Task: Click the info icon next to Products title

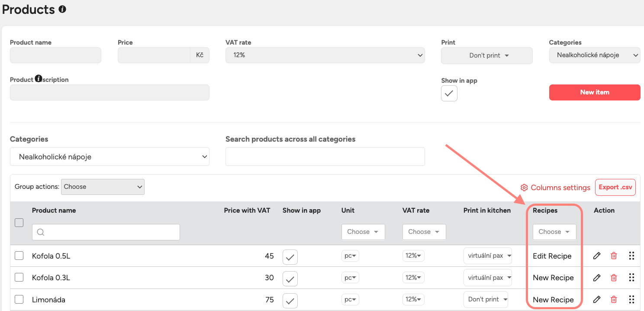Action: click(x=62, y=9)
